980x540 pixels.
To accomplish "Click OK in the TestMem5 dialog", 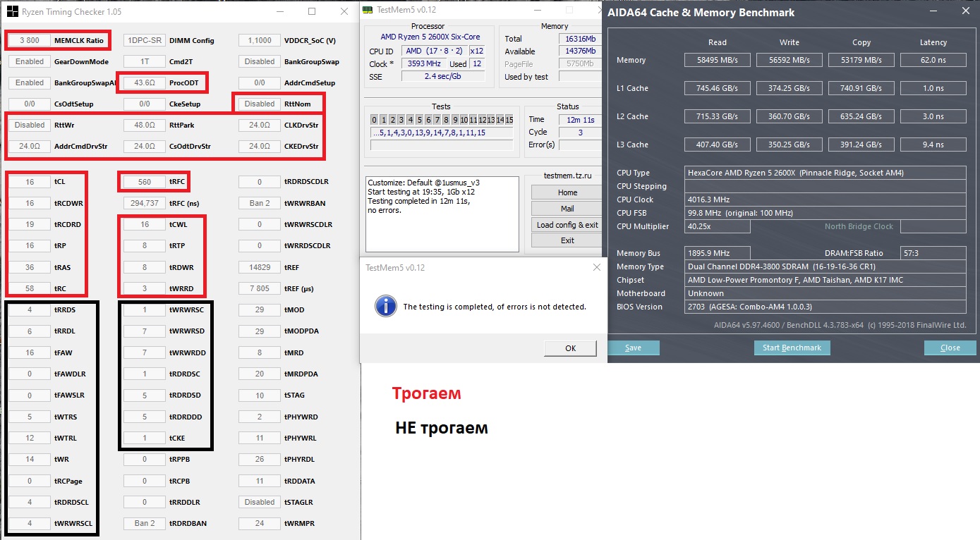I will [x=570, y=348].
